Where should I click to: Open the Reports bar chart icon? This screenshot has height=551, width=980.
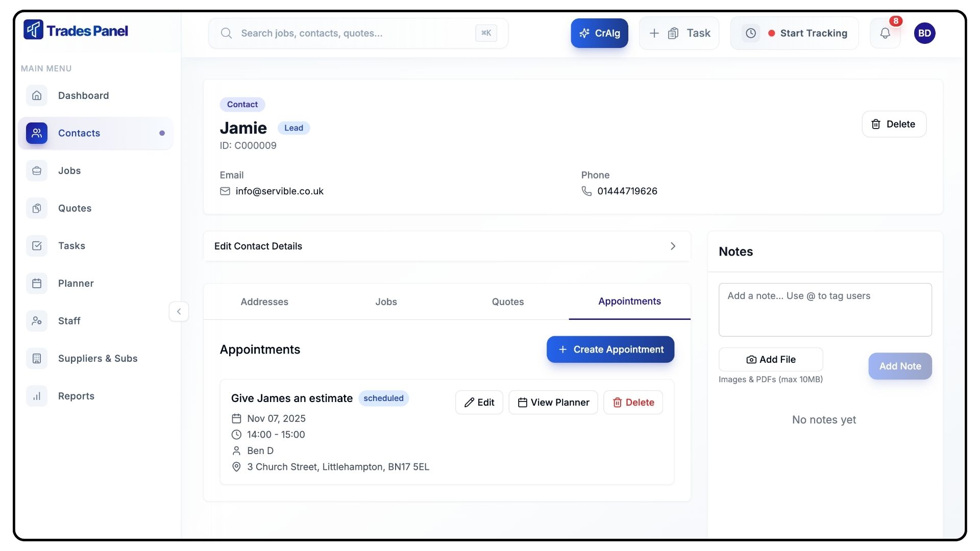tap(37, 396)
